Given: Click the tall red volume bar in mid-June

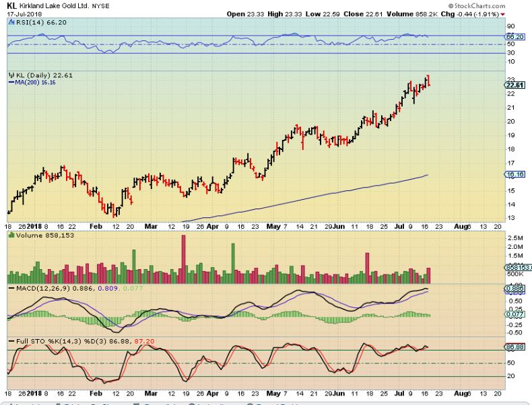Looking at the screenshot, I should [367, 268].
